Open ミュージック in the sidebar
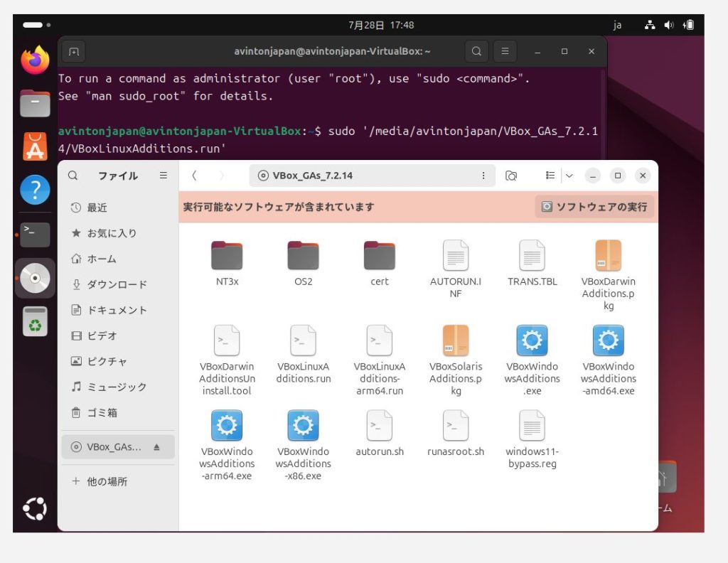728x563 pixels. (118, 387)
